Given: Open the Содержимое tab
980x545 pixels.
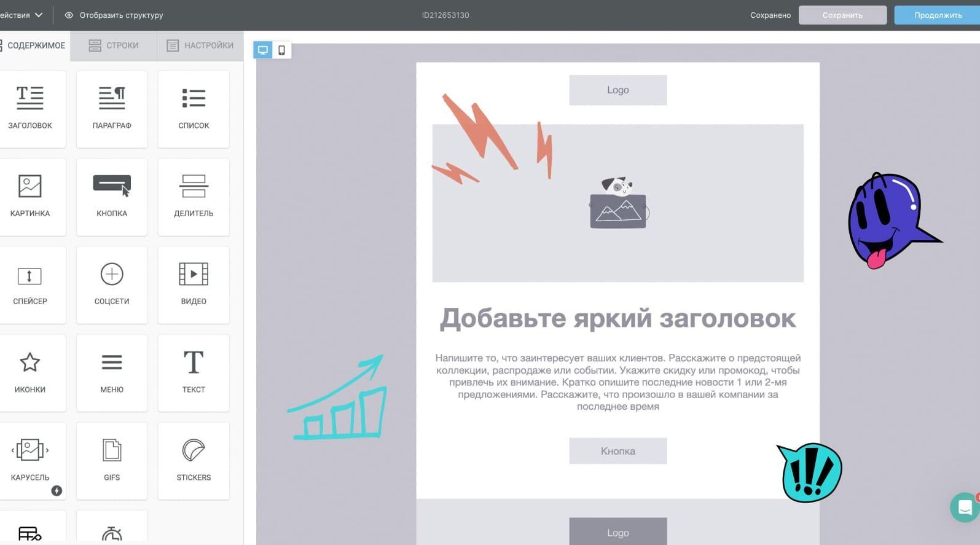Looking at the screenshot, I should (35, 45).
